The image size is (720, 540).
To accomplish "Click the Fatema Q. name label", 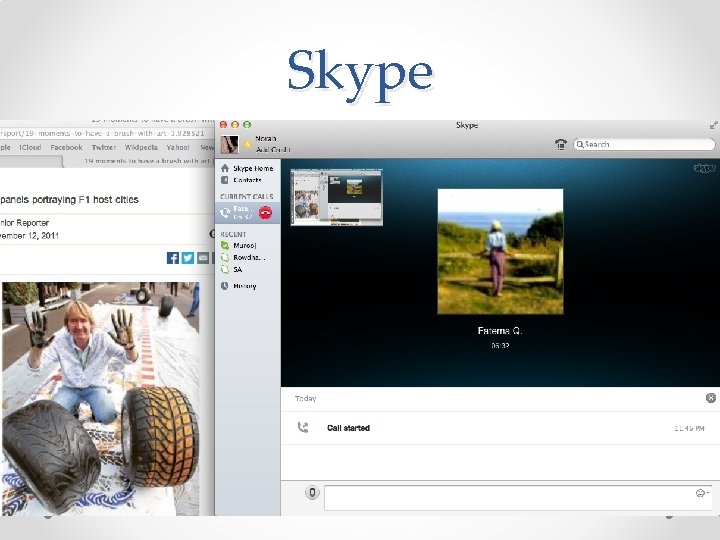I will point(500,331).
